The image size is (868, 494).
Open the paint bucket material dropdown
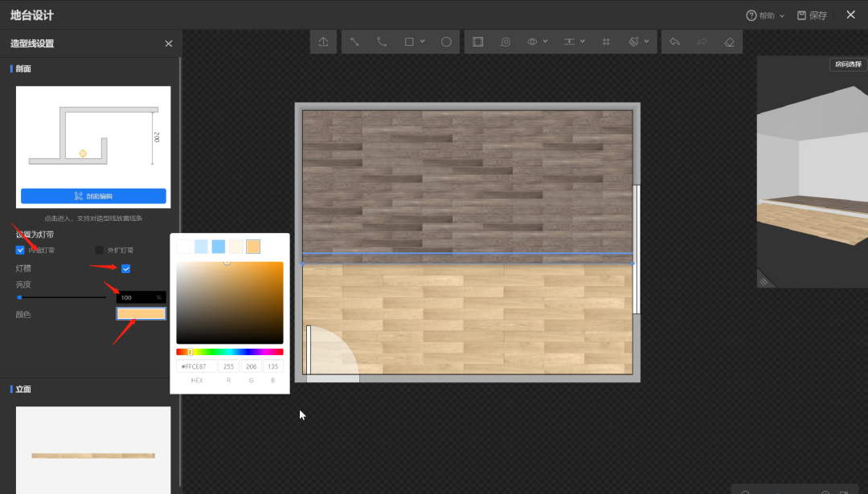point(646,42)
